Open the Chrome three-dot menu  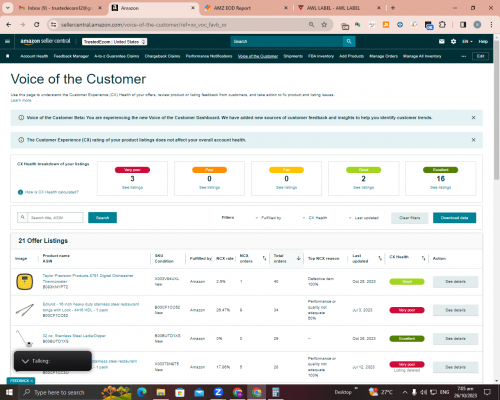pyautogui.click(x=491, y=25)
